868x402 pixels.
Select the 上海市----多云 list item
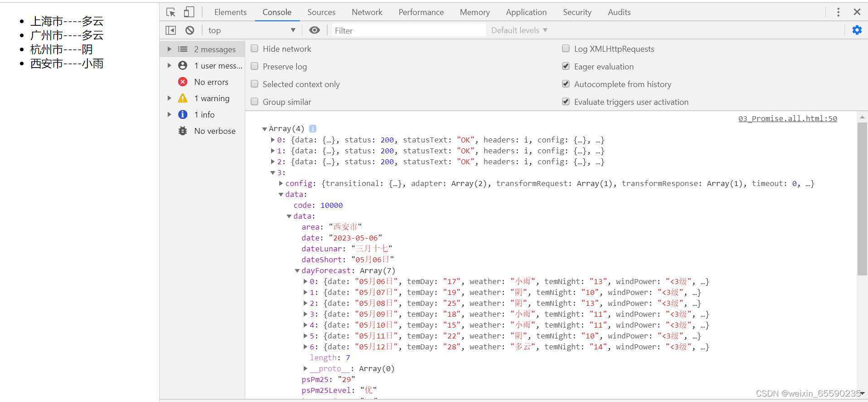coord(67,21)
